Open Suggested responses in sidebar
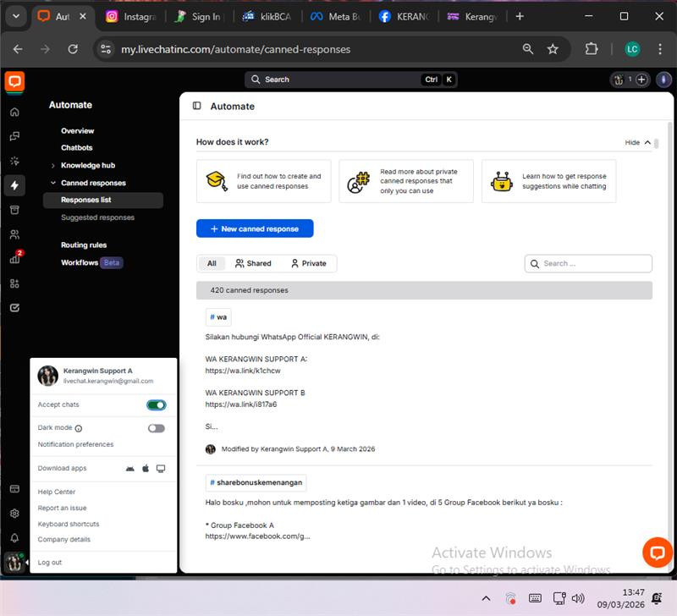Screen dimensions: 677x616 pyautogui.click(x=97, y=217)
